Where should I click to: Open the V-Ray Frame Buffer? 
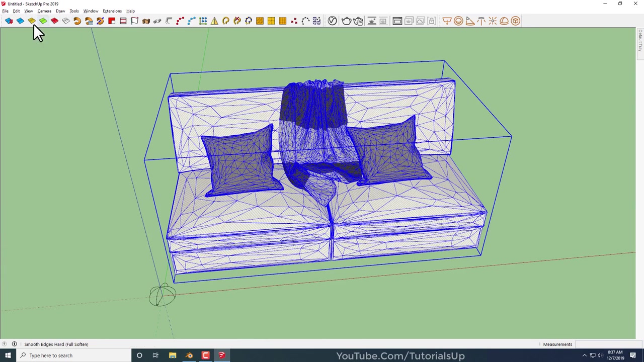[x=397, y=21]
